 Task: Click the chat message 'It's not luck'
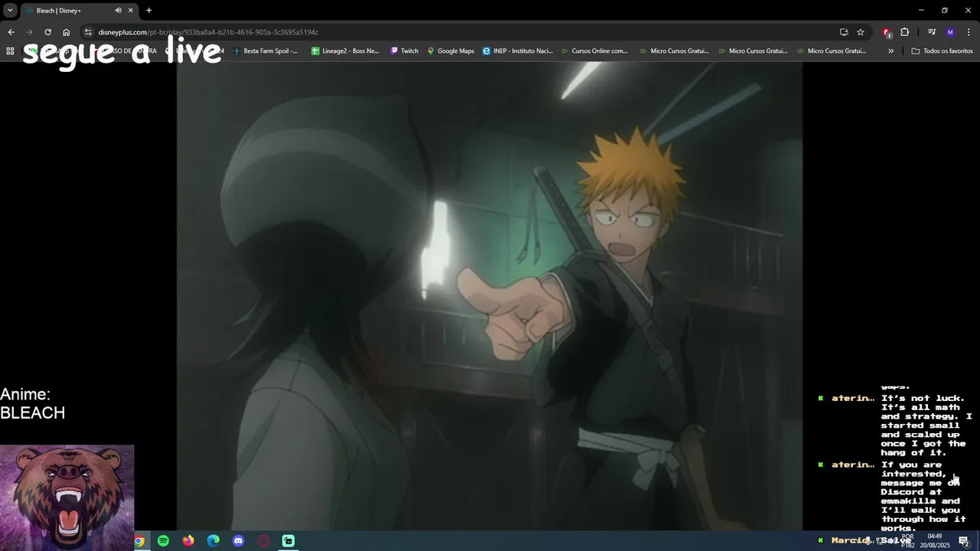[926, 425]
